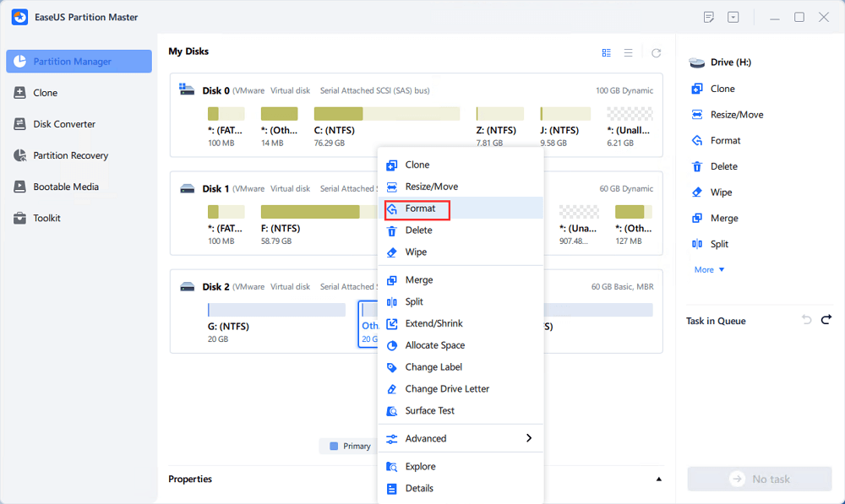845x504 pixels.
Task: Expand the Advanced submenu arrow
Action: click(529, 438)
